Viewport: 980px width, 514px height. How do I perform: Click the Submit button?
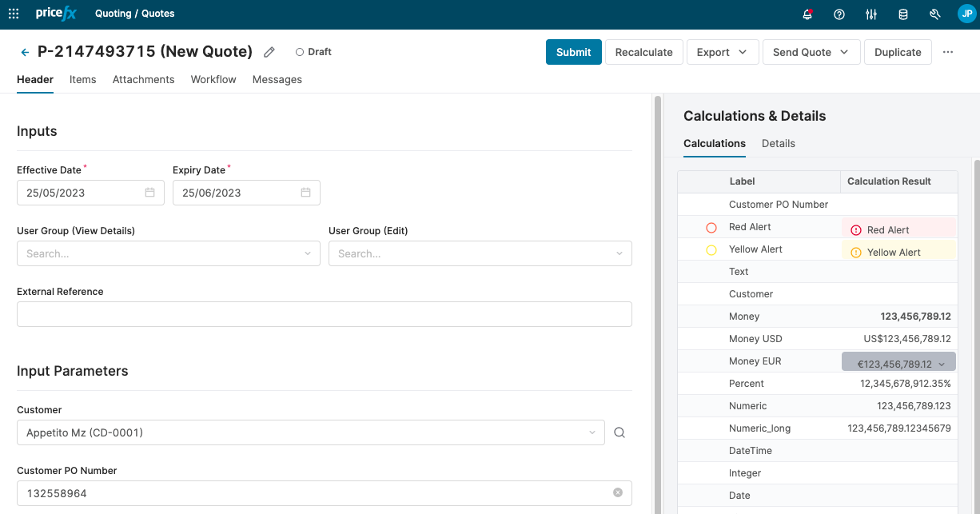573,52
